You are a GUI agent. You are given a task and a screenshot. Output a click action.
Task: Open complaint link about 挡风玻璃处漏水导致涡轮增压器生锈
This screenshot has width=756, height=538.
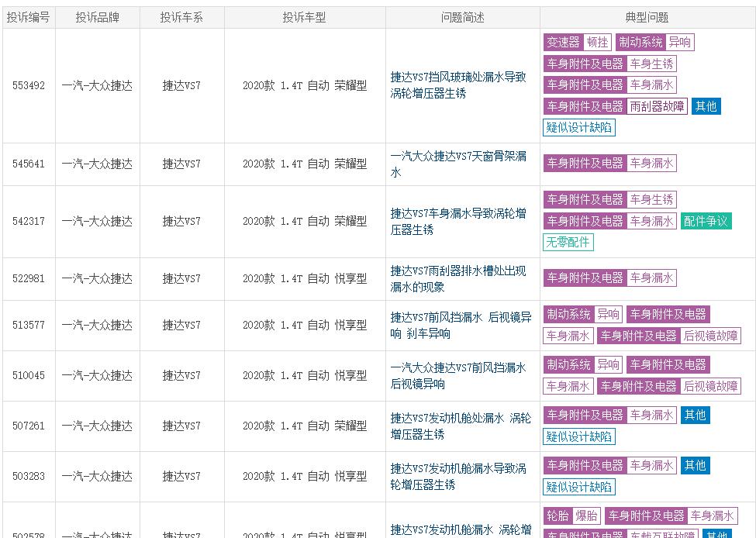point(458,84)
